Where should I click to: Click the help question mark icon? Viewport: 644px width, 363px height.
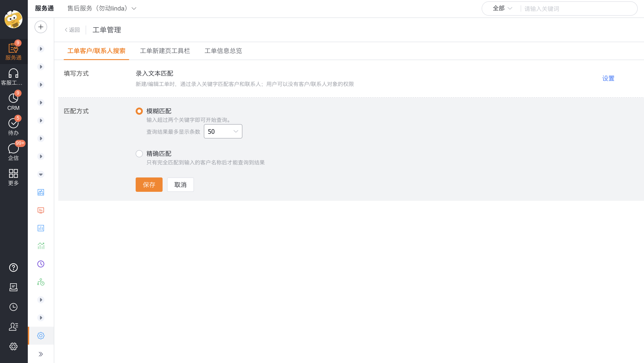tap(13, 268)
